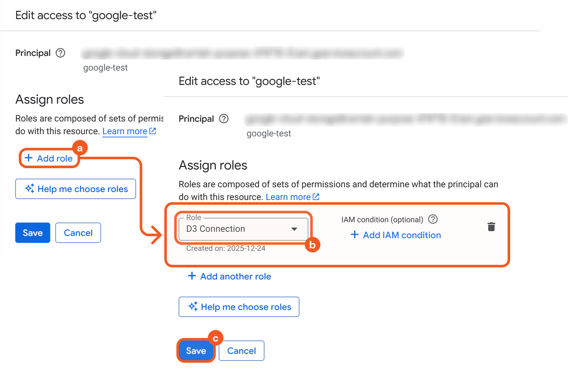Click the Principal help icon in the foreground dialog

click(x=224, y=119)
